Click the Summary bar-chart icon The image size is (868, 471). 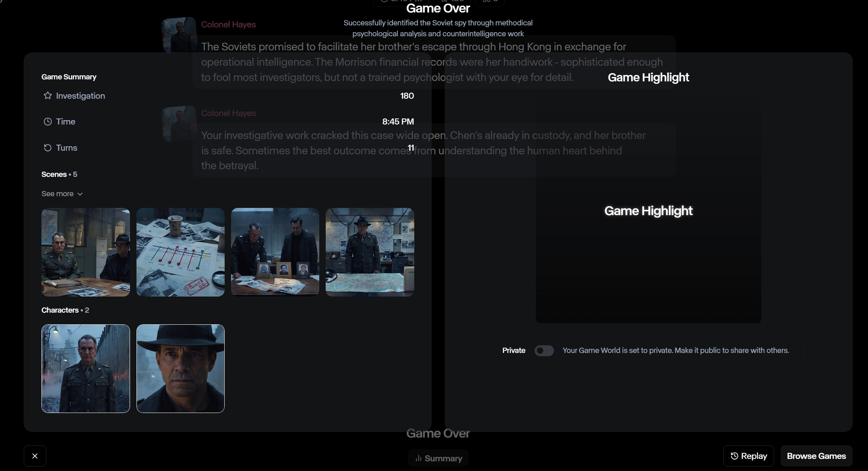(418, 459)
